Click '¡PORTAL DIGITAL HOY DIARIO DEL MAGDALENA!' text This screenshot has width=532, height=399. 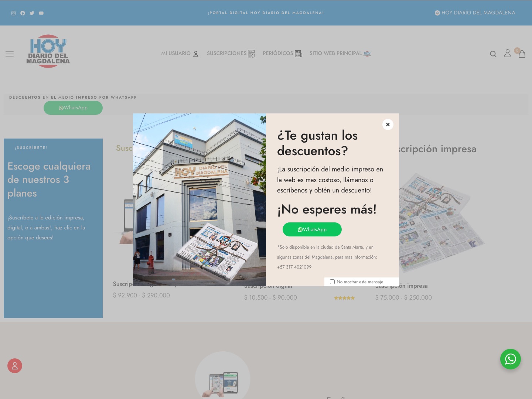[266, 13]
